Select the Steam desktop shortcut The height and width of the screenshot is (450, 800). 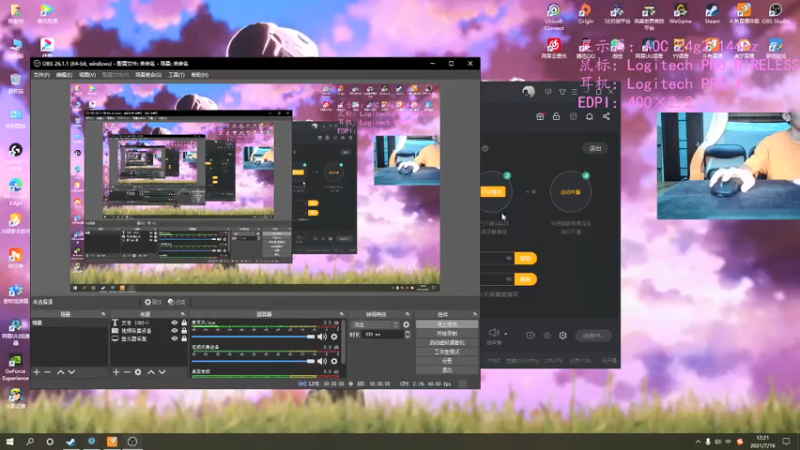(712, 13)
